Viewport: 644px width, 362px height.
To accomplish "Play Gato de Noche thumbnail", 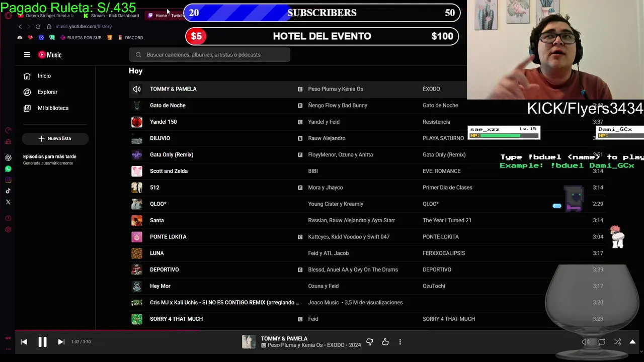I will click(x=137, y=106).
